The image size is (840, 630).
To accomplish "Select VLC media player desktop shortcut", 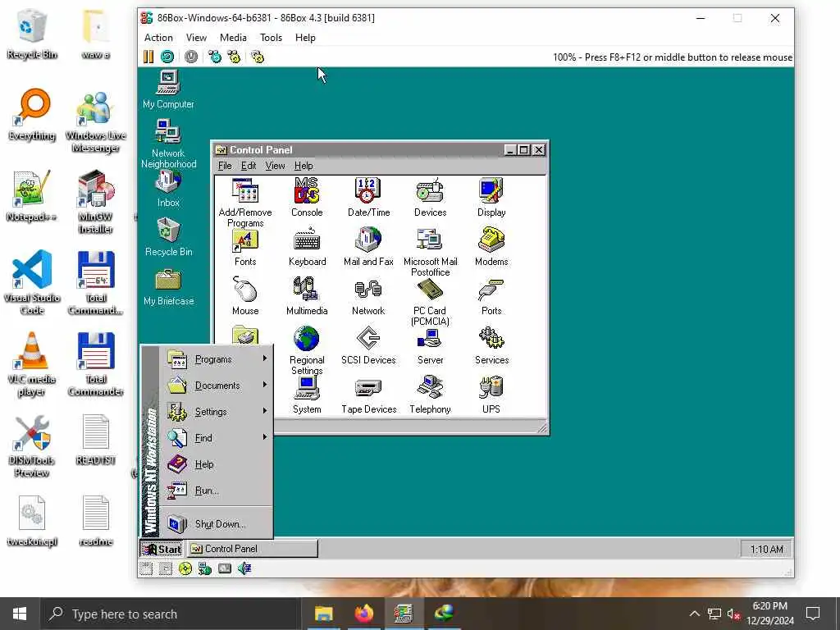I will (32, 365).
